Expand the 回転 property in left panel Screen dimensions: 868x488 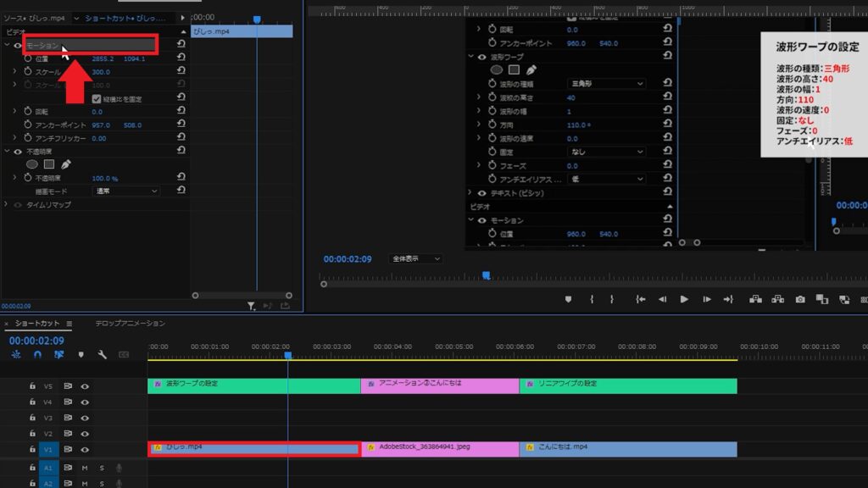(15, 111)
